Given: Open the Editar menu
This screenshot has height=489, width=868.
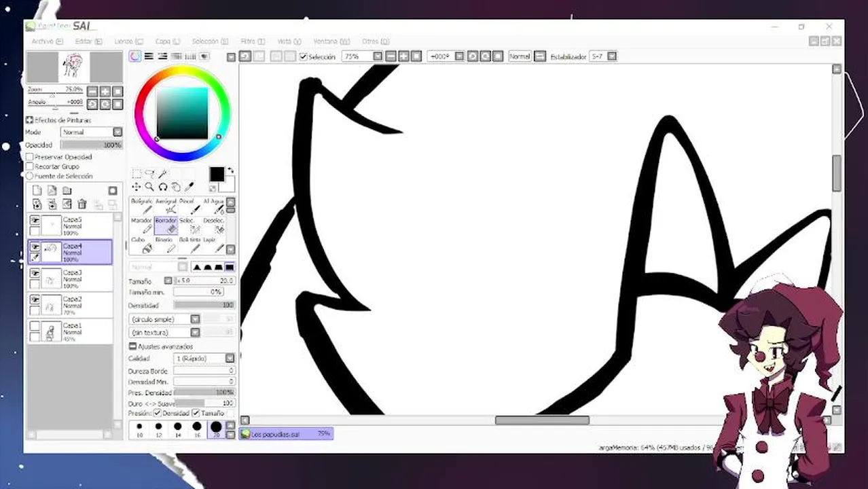Looking at the screenshot, I should (88, 41).
